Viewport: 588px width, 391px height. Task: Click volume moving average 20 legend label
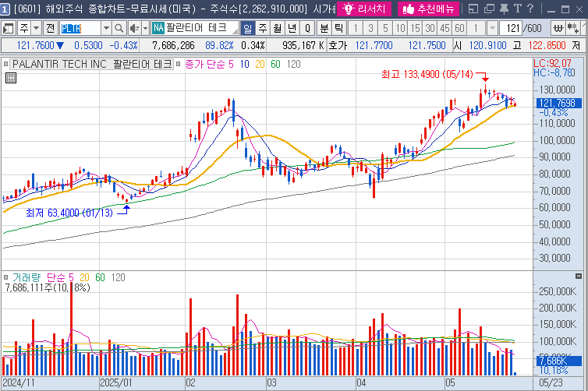pos(84,277)
